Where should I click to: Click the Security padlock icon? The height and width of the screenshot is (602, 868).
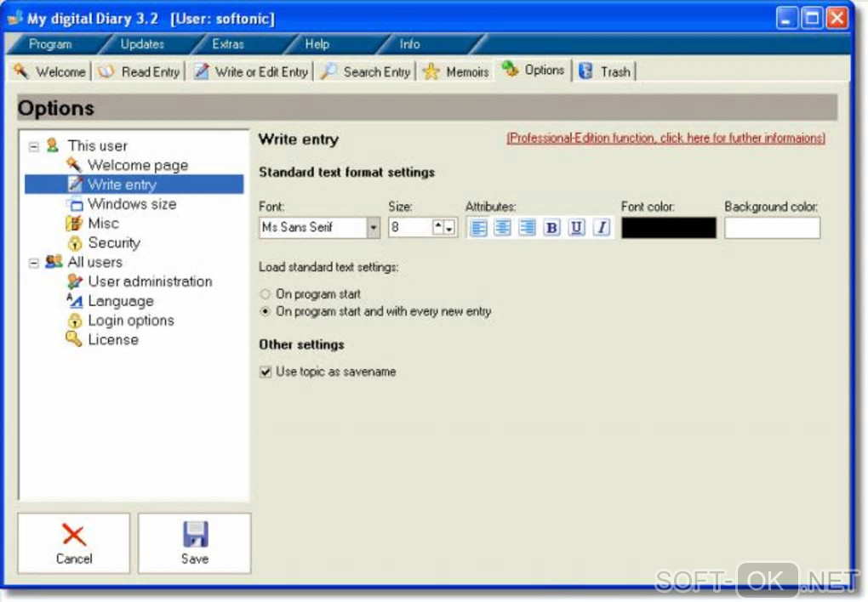tap(75, 243)
